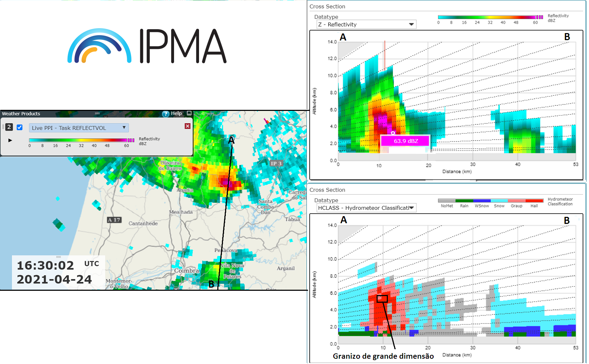Open the Live PPI Task REFLECTVOL dropdown
Viewport: 589px width, 364px height.
pos(79,128)
